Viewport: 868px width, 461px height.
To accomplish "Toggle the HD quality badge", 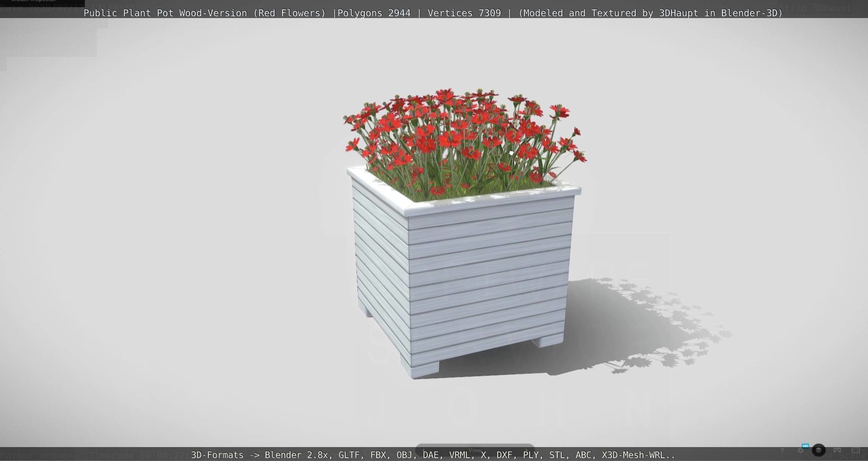I will 805,446.
